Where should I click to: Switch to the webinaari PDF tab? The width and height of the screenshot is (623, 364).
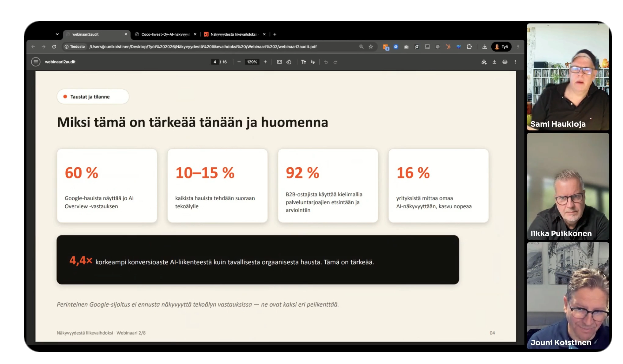click(x=97, y=35)
